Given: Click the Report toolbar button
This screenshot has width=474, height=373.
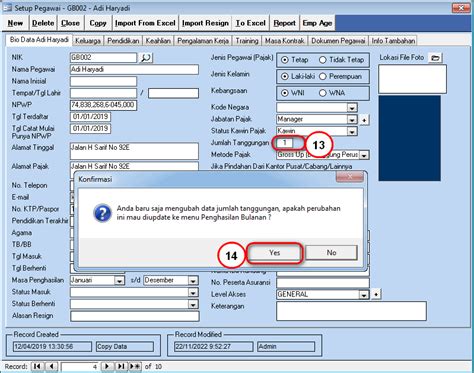Looking at the screenshot, I should click(285, 23).
